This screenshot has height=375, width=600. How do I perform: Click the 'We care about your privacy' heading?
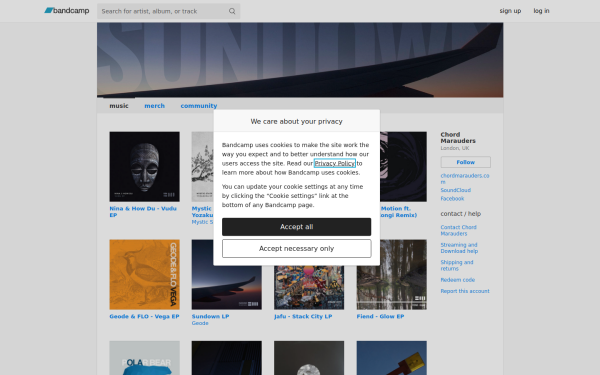pyautogui.click(x=297, y=121)
